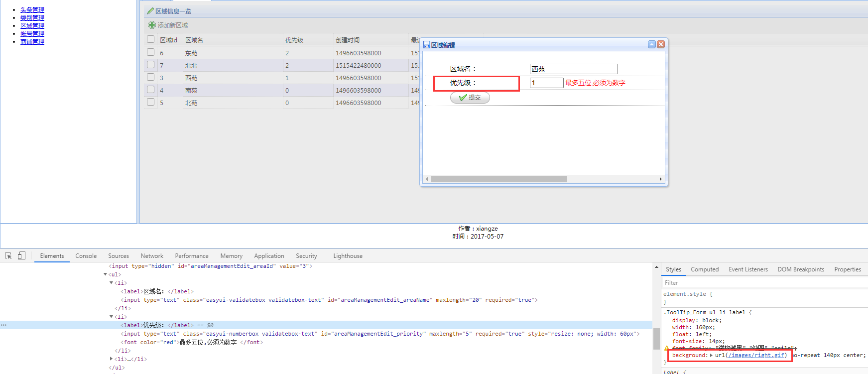Close the 区域编辑 dialog

tap(661, 44)
